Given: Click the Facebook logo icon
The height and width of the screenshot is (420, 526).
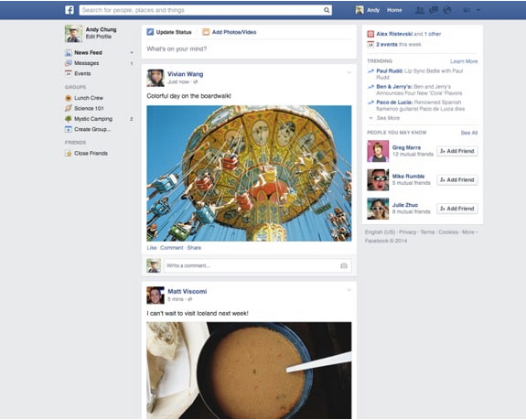Looking at the screenshot, I should click(70, 10).
